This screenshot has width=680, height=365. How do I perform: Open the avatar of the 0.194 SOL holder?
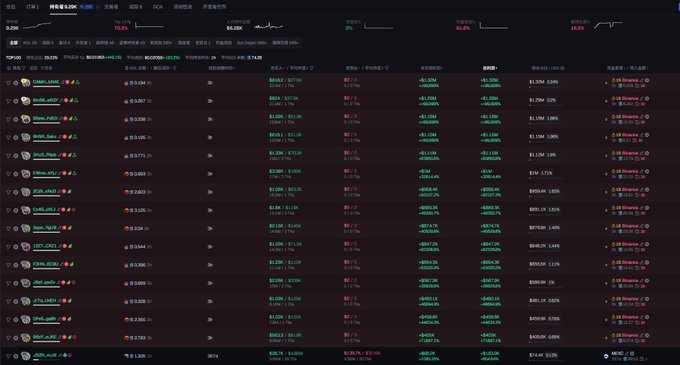26,82
